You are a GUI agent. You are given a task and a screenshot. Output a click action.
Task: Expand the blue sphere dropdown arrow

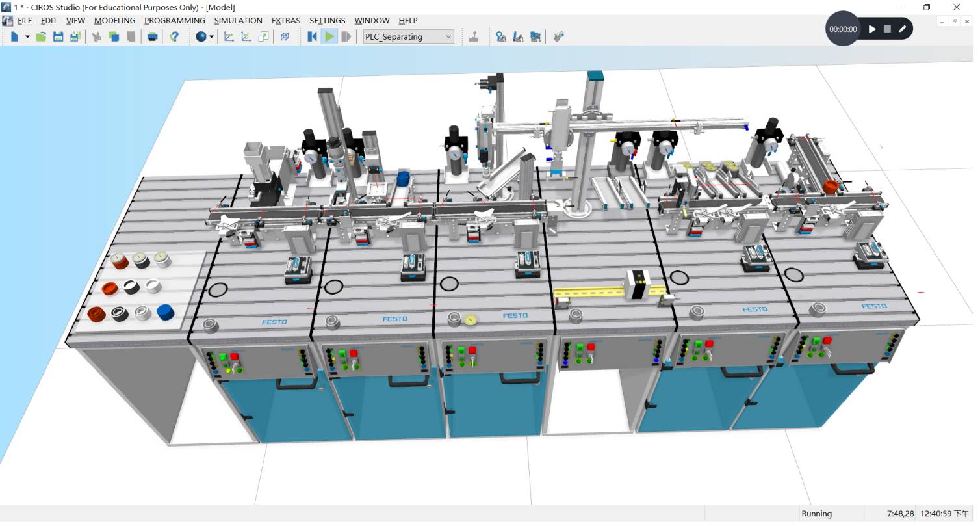click(x=211, y=37)
